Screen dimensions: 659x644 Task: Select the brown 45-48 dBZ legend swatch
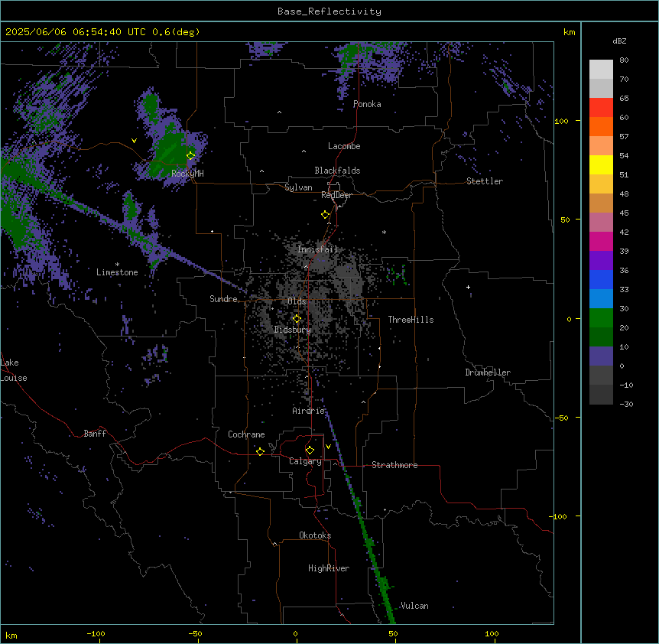pyautogui.click(x=601, y=203)
